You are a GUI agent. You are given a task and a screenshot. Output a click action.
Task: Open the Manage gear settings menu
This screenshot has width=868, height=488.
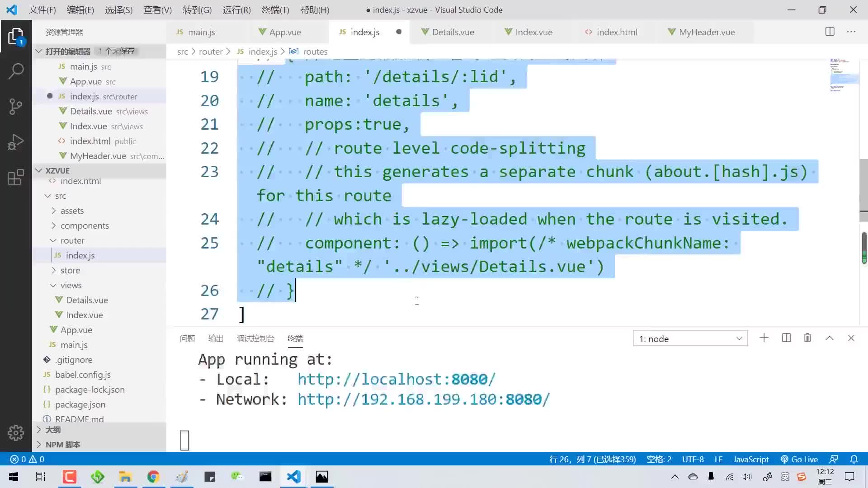(x=16, y=433)
